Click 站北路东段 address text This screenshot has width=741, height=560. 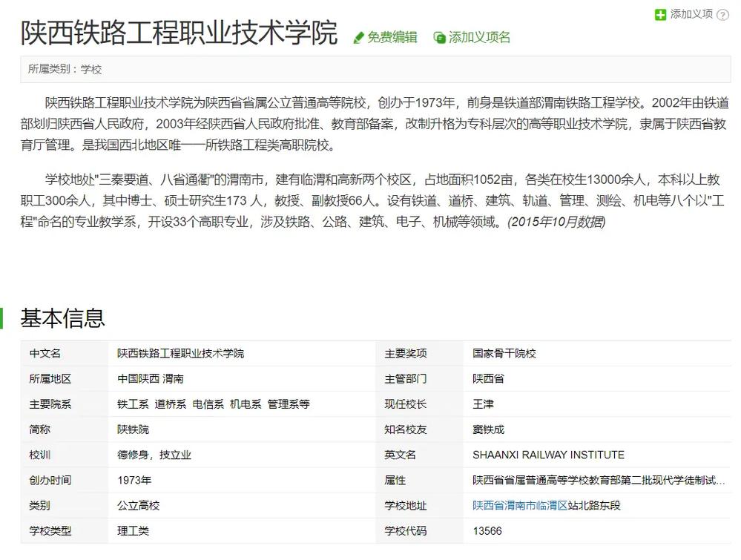tap(594, 506)
